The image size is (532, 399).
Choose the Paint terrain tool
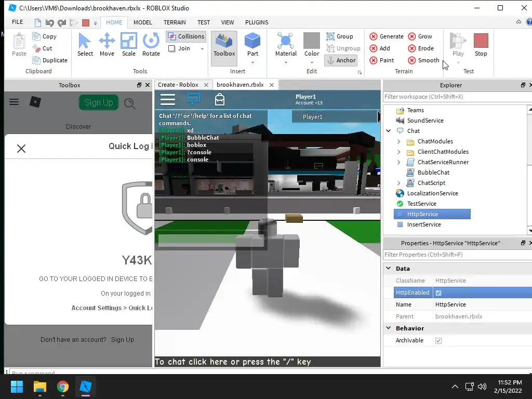coord(382,60)
